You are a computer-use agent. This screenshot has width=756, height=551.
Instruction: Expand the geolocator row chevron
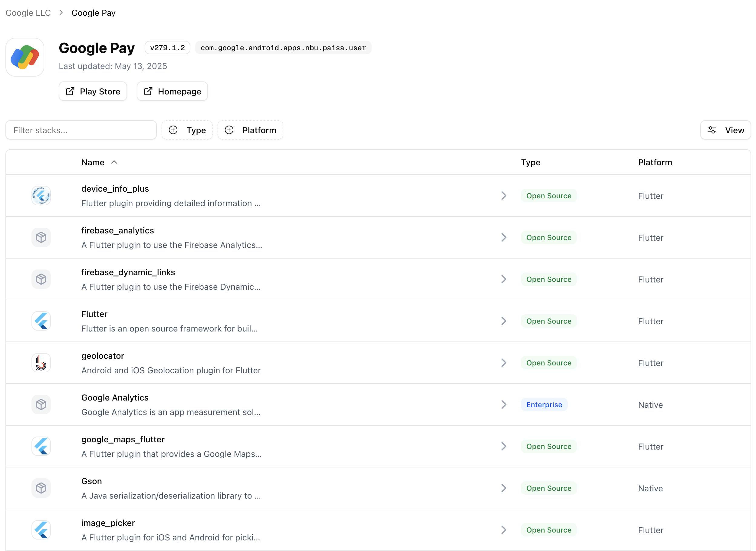[x=504, y=363]
